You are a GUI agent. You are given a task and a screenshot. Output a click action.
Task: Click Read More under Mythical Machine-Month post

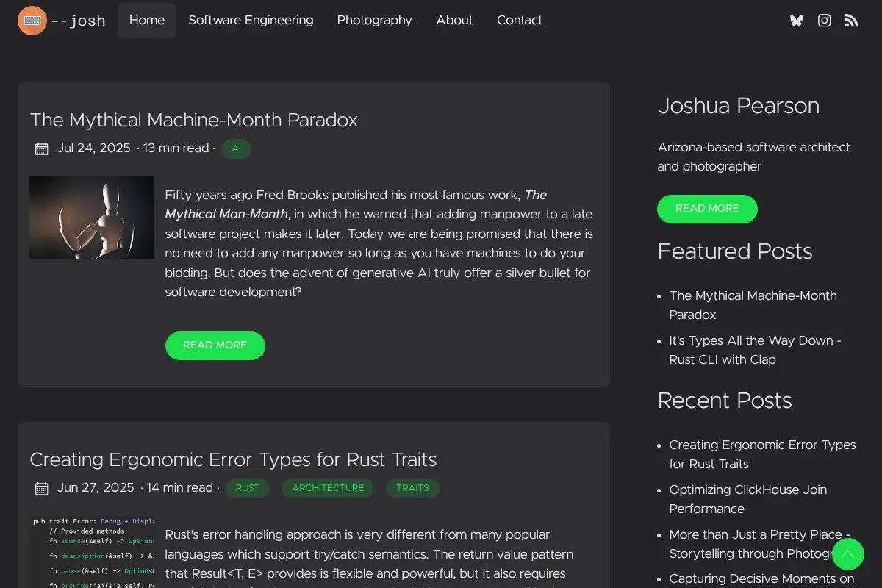[215, 345]
